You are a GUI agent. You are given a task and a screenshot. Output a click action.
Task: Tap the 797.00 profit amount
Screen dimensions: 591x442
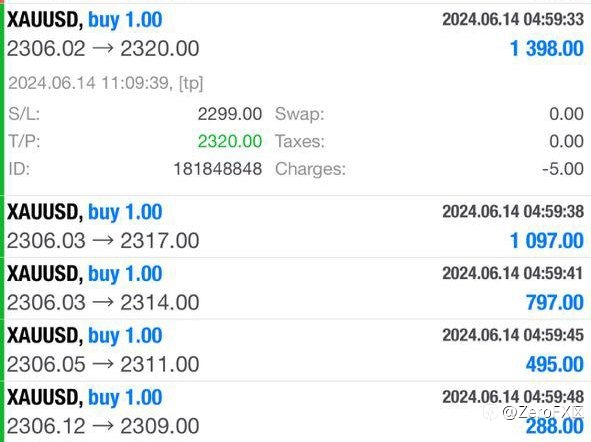coord(555,303)
